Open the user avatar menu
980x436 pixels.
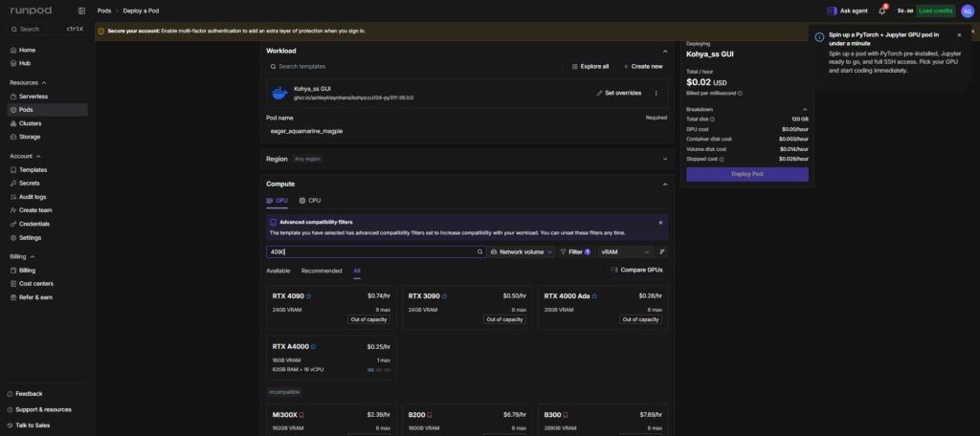click(967, 11)
